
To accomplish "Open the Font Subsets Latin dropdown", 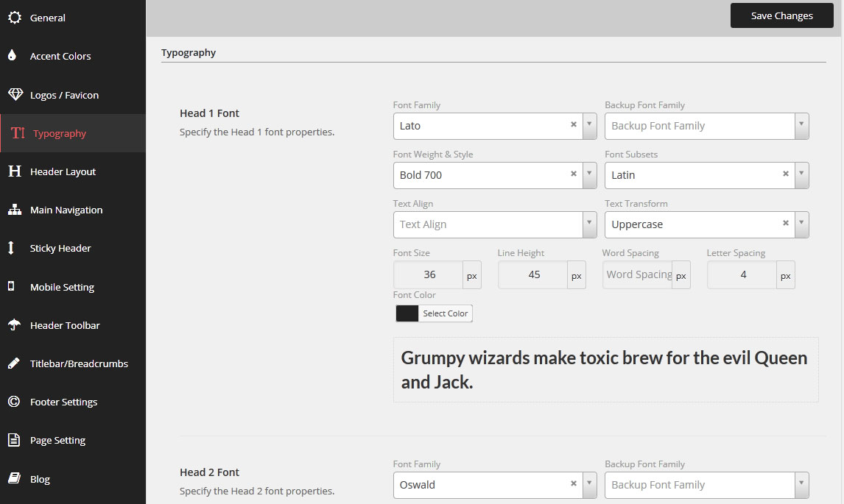I will (x=801, y=175).
